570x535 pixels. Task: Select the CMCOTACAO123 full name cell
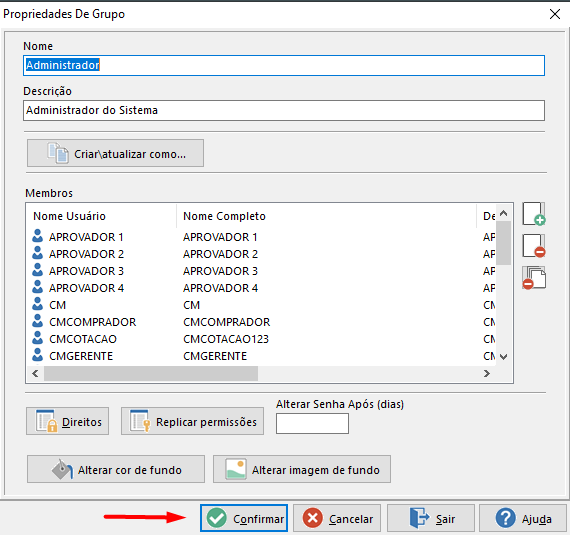(226, 339)
